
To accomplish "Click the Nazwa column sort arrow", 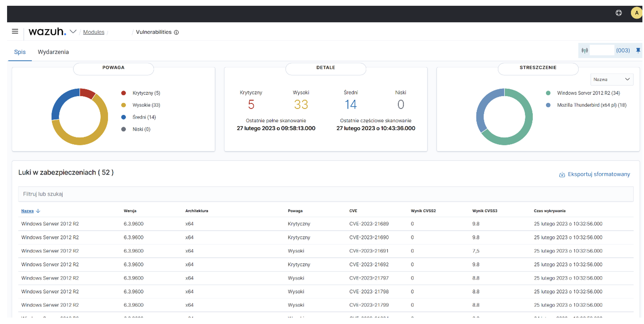I will click(38, 211).
